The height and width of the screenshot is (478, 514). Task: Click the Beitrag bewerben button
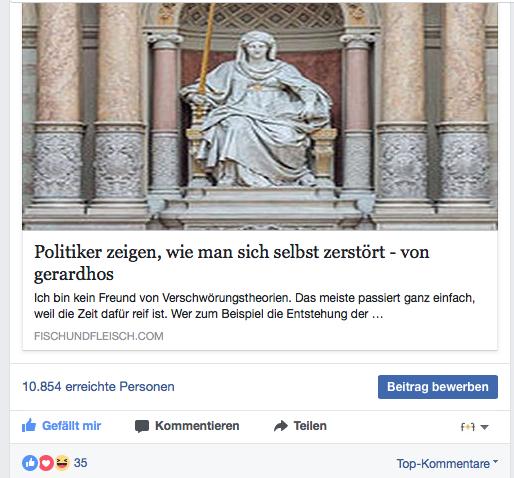pyautogui.click(x=438, y=387)
